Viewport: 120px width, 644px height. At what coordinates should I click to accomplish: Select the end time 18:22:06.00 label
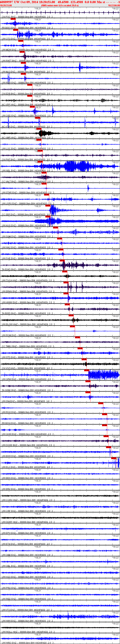[x=114, y=5]
